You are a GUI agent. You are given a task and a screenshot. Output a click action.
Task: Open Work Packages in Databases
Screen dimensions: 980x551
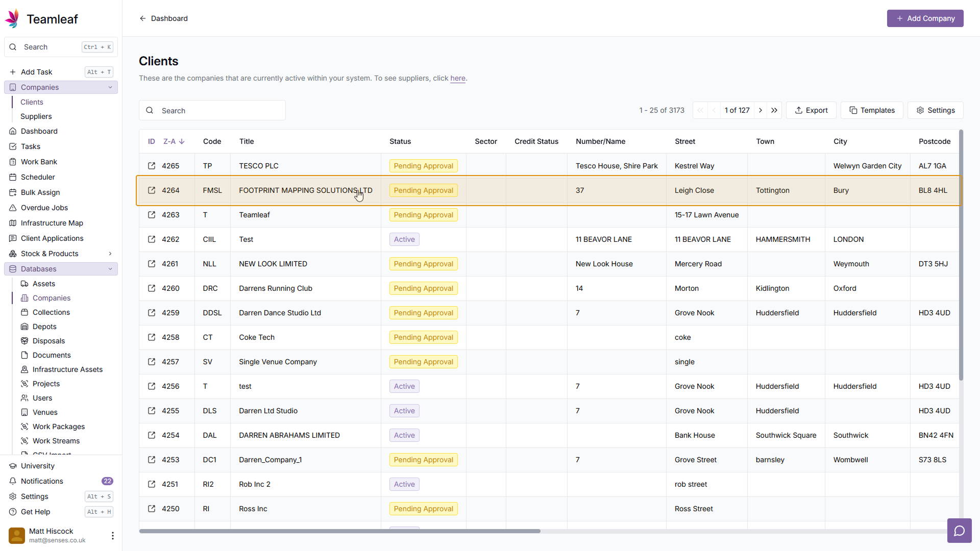59,427
